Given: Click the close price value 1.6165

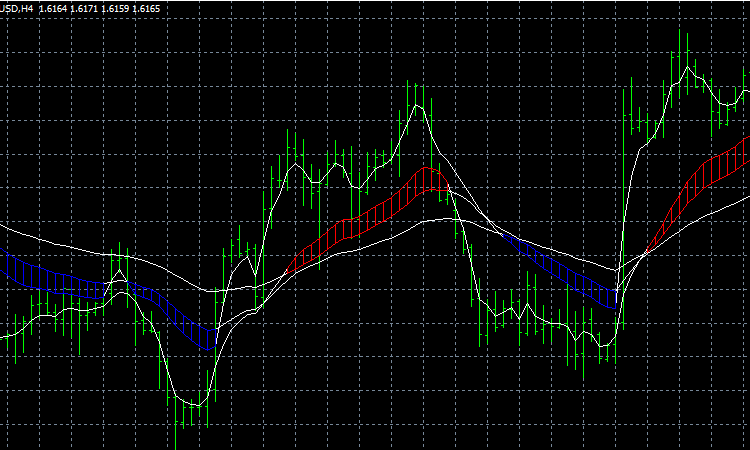Looking at the screenshot, I should coord(146,9).
